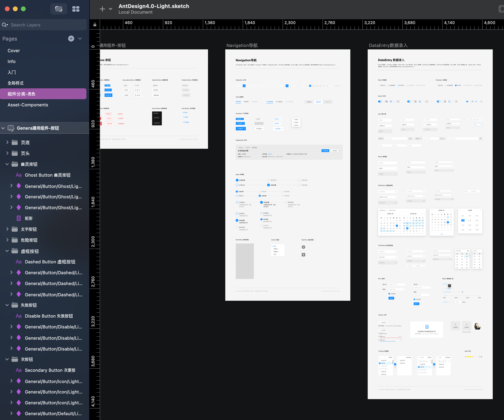Expand the 文字按钮 group
This screenshot has height=420, width=504.
[7, 229]
